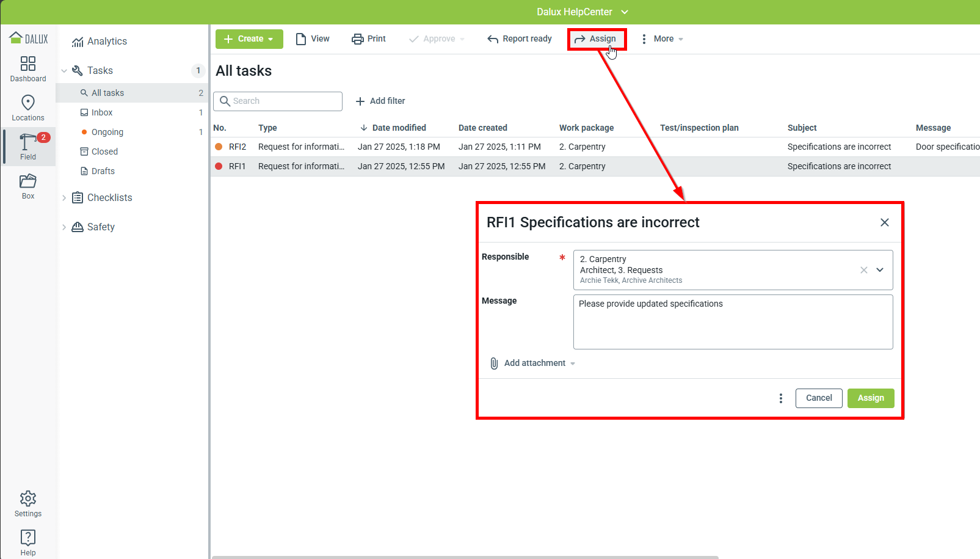
Task: Click the paperclip Add attachment icon
Action: [494, 364]
